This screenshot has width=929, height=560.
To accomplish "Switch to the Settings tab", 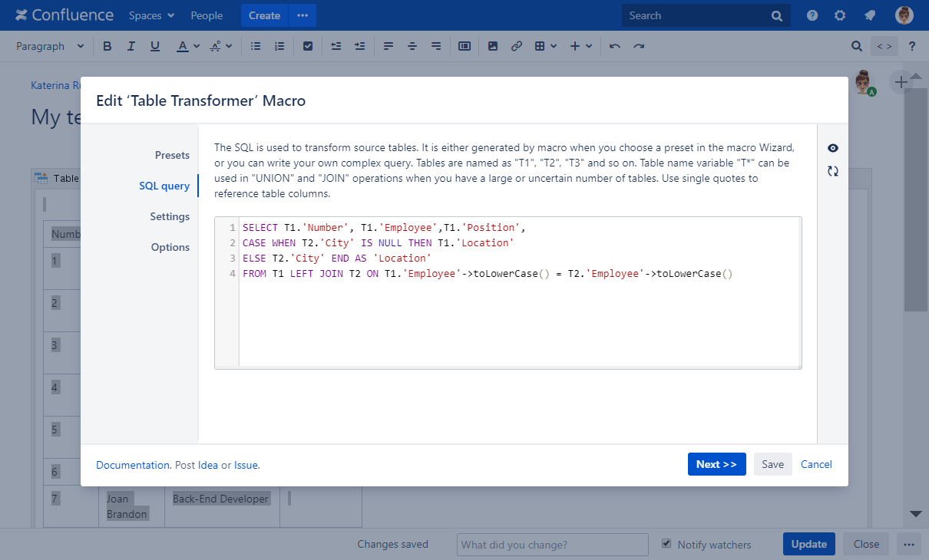I will [170, 216].
